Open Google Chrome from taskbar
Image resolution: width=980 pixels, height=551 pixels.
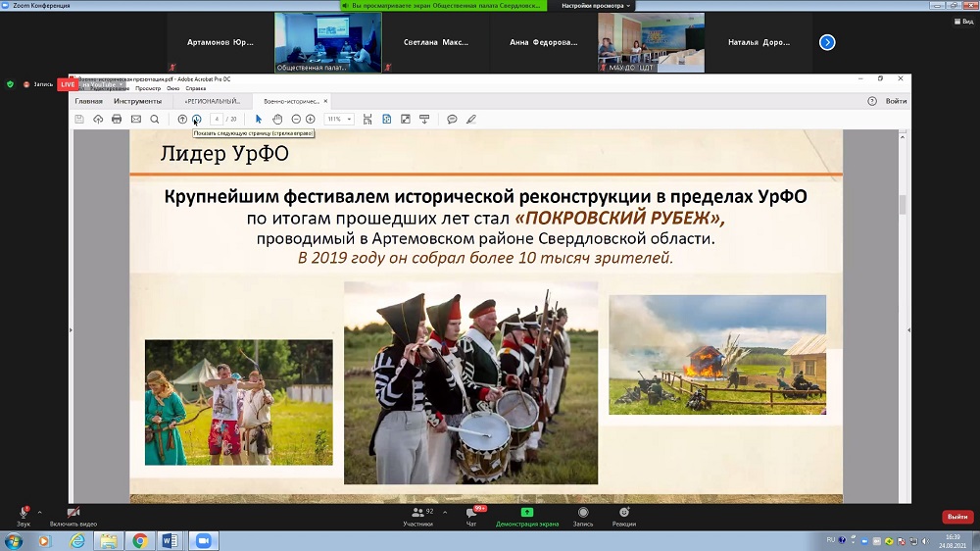pyautogui.click(x=140, y=541)
